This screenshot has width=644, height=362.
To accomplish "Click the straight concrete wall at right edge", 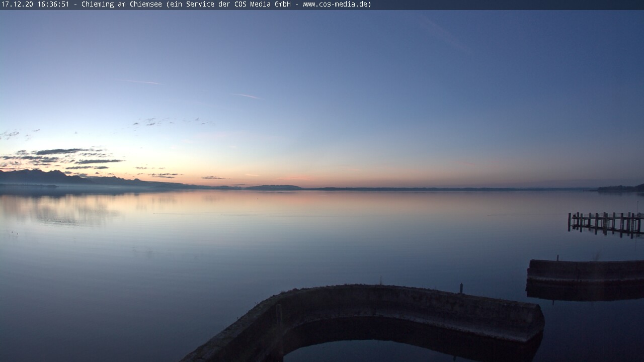I will coord(585,270).
